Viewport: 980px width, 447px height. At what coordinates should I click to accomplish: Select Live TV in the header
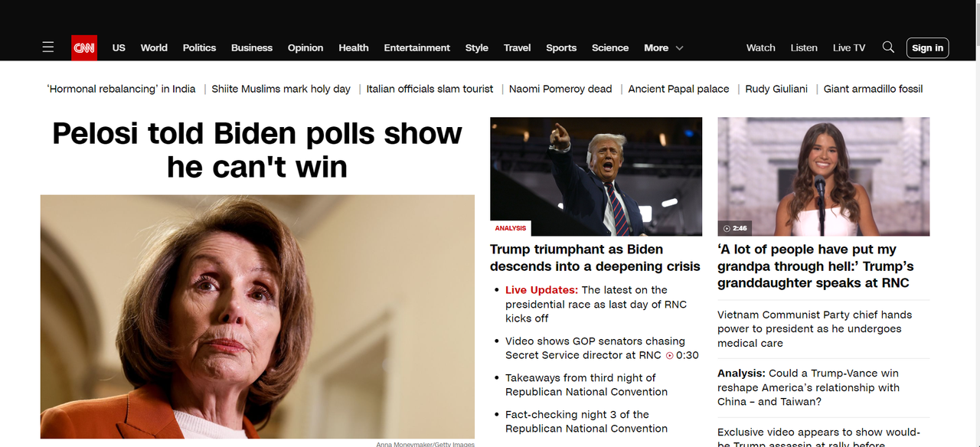click(x=849, y=47)
